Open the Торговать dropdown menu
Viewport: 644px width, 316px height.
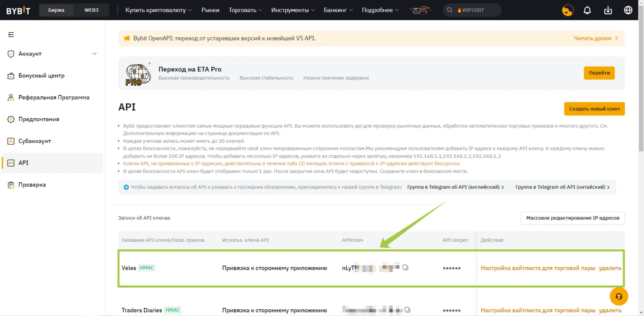pos(245,10)
